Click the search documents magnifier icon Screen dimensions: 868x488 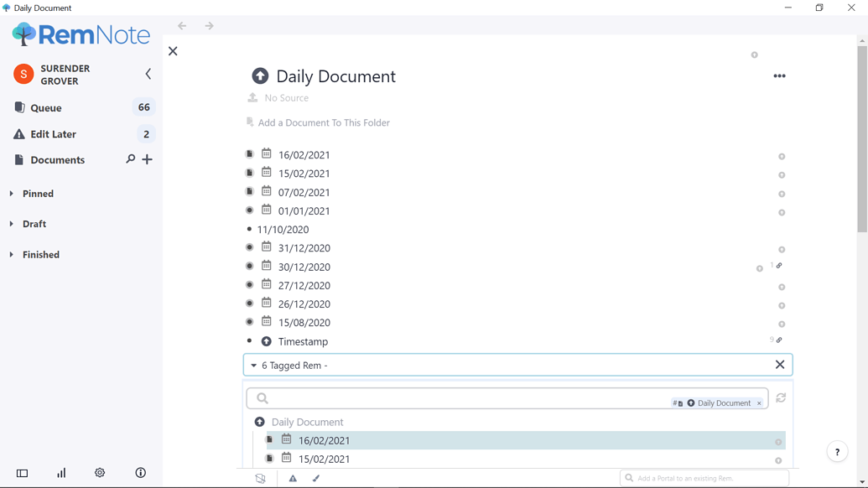130,159
